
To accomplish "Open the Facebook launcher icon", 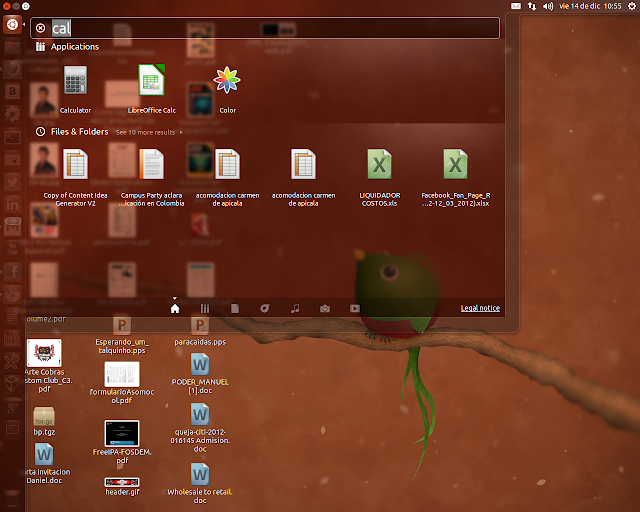I will [x=12, y=271].
